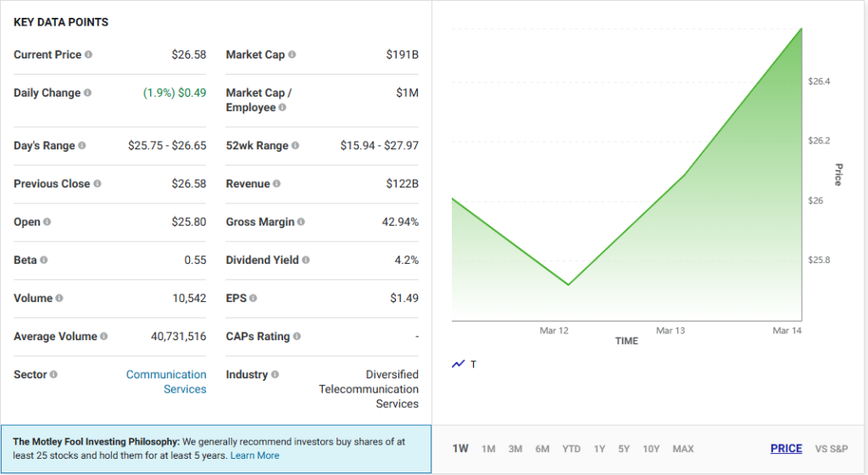Click info icon beside Market Cap
Viewport: 868px width, 475px height.
(x=292, y=54)
